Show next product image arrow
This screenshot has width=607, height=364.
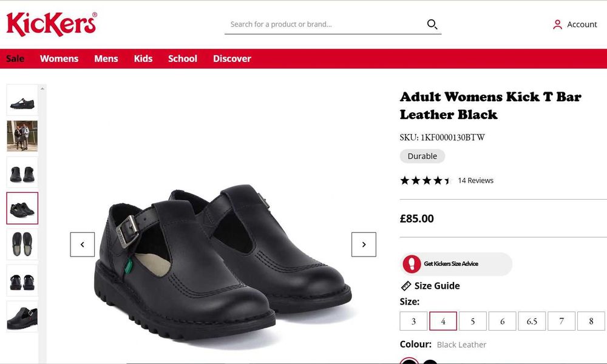(x=364, y=244)
